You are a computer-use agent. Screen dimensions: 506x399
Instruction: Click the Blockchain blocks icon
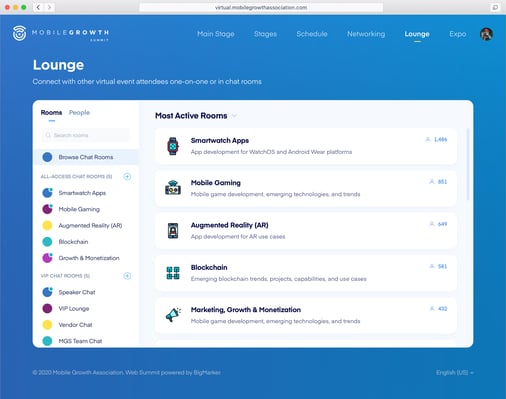[173, 273]
